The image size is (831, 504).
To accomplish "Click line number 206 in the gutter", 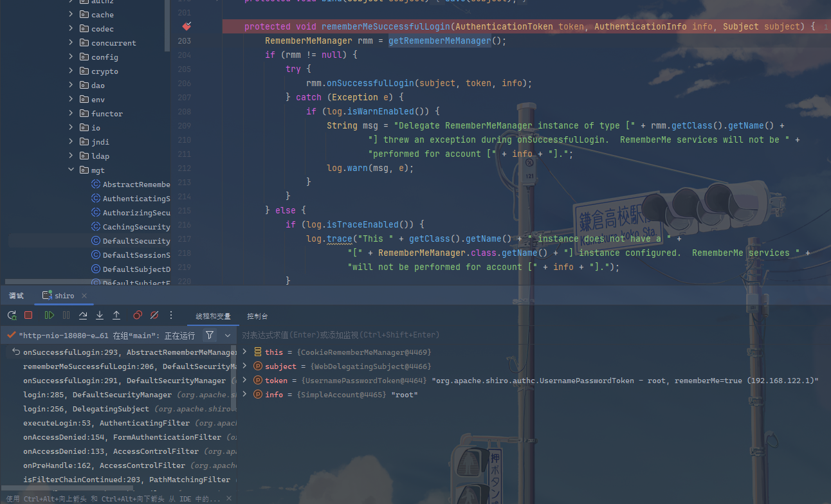I will pyautogui.click(x=184, y=83).
